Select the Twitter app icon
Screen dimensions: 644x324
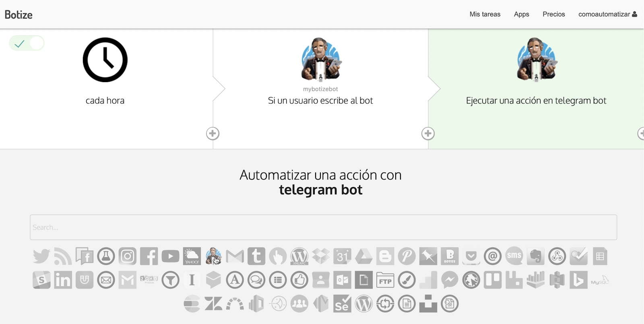(41, 256)
